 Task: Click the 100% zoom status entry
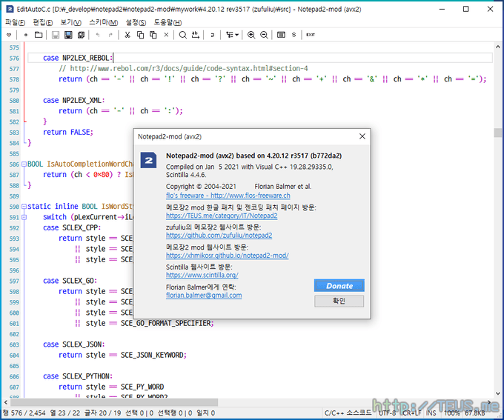point(452,413)
